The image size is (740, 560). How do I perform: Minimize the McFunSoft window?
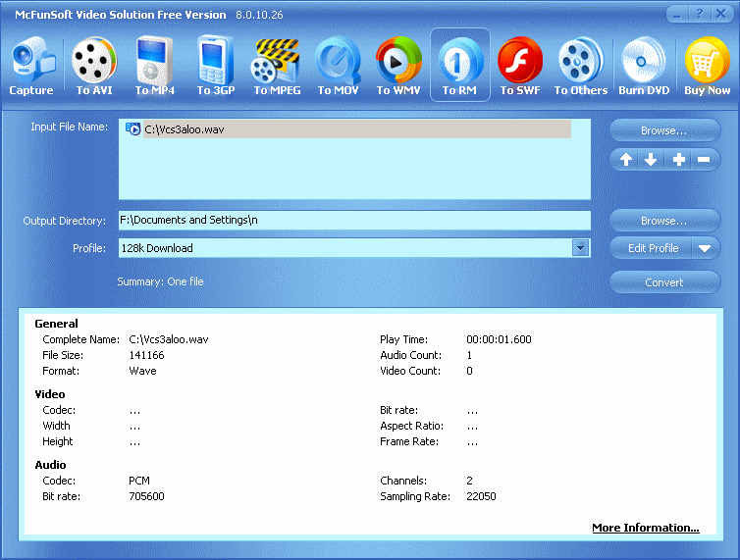point(677,14)
